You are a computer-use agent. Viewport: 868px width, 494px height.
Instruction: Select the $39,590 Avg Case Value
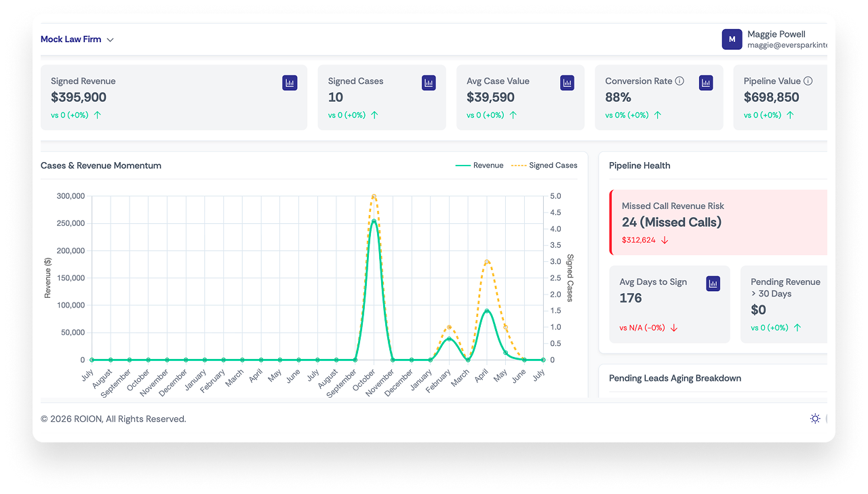(490, 97)
